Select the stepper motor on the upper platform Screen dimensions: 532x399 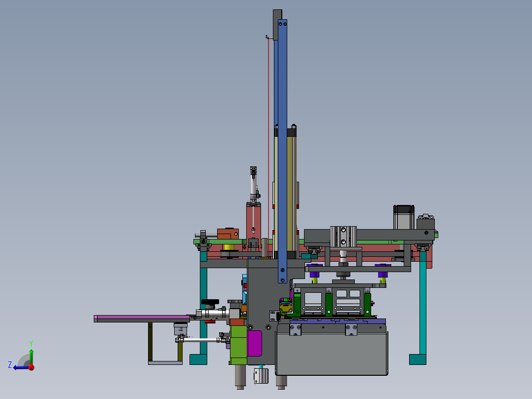[404, 217]
